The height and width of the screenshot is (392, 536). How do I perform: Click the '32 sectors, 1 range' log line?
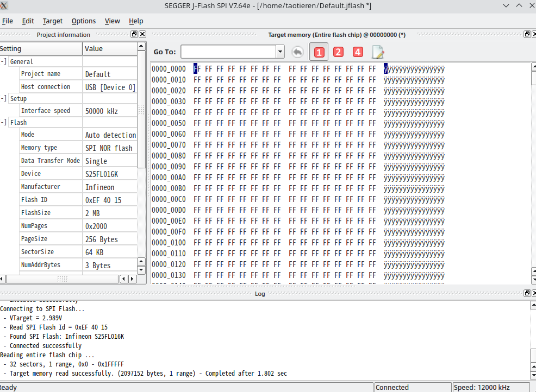(x=67, y=364)
